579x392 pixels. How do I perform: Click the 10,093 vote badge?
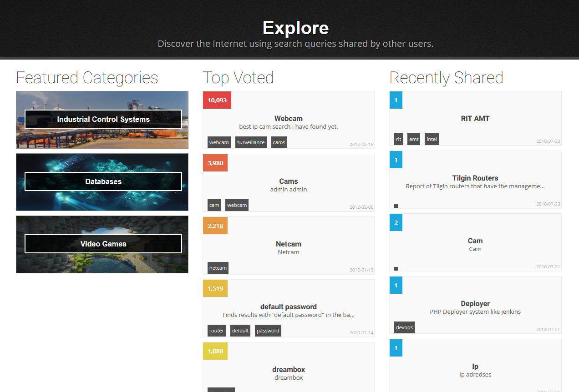[x=217, y=100]
